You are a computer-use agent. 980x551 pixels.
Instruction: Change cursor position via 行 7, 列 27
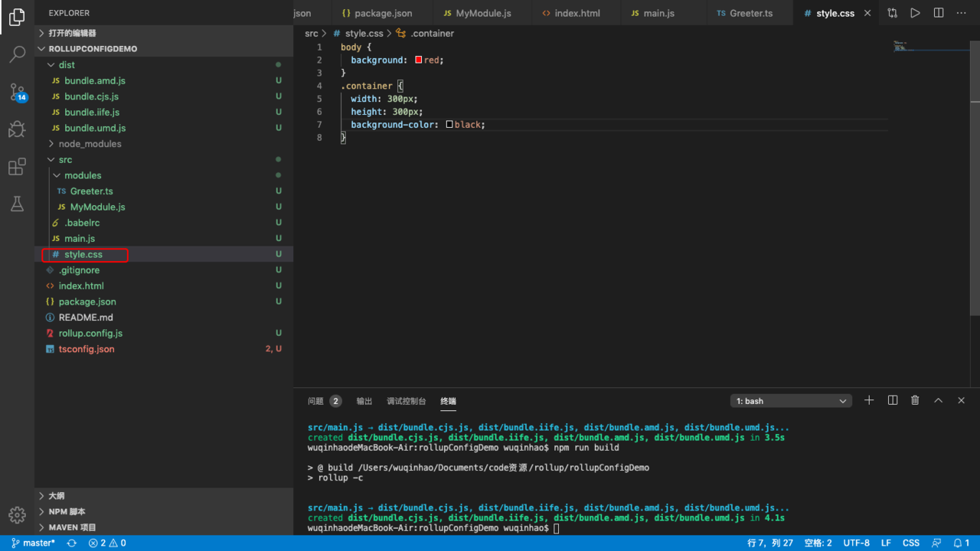tap(770, 543)
